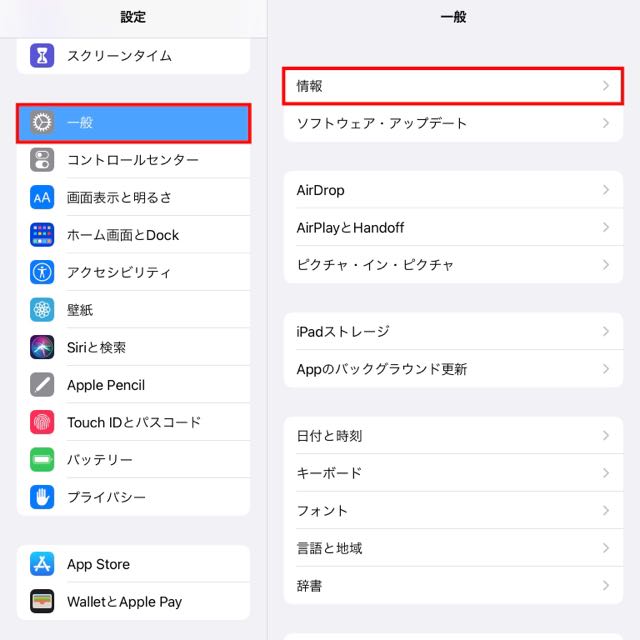Open バッテリー in the sidebar
The width and height of the screenshot is (640, 640).
coord(133,460)
